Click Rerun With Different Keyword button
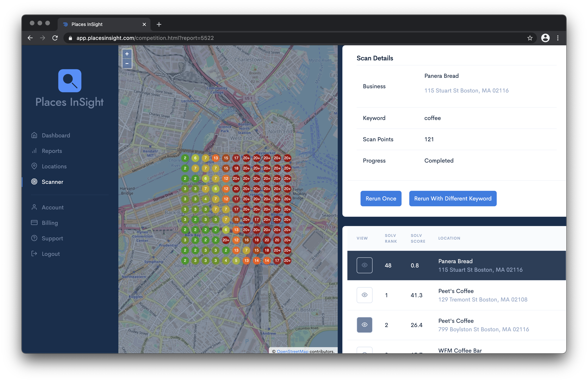 [453, 199]
